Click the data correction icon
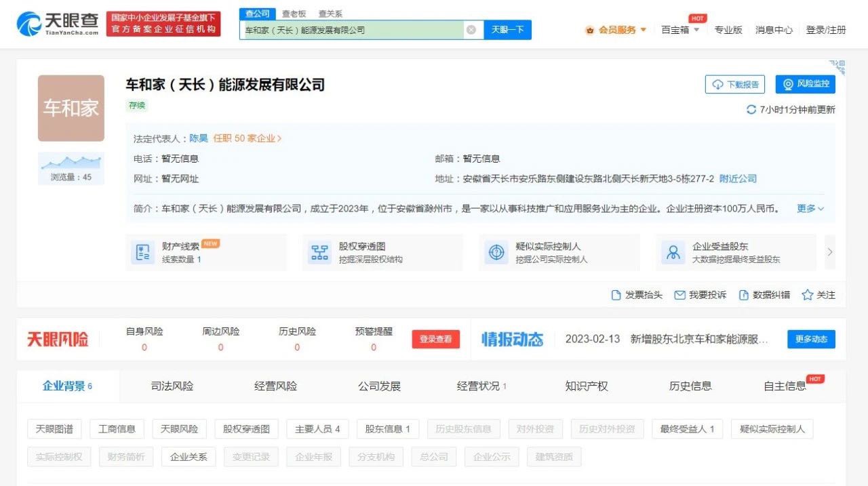This screenshot has height=486, width=868. pos(743,295)
